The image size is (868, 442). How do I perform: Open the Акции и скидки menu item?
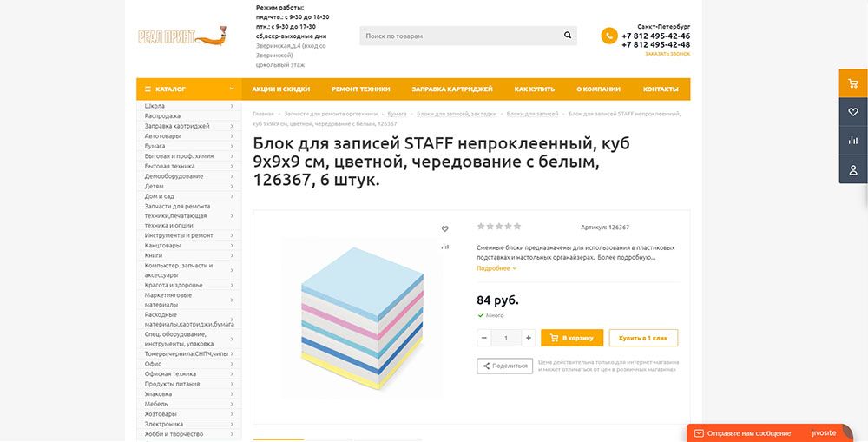(x=280, y=89)
